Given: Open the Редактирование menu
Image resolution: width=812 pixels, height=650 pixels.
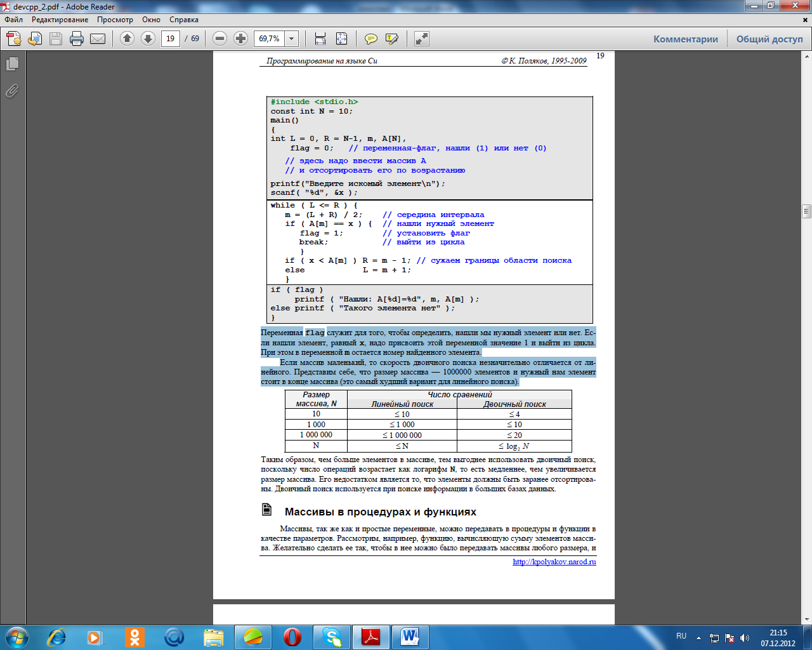Looking at the screenshot, I should click(x=60, y=20).
